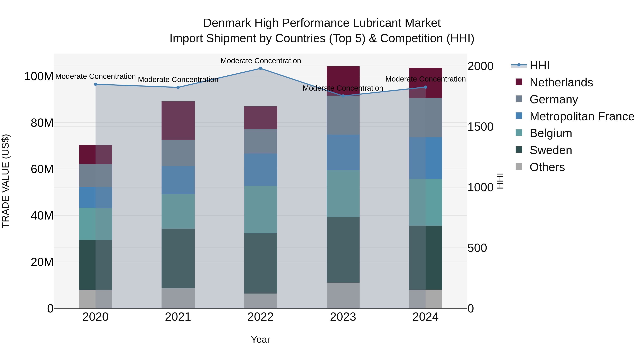Toggle the Sweden legend label

tap(551, 150)
